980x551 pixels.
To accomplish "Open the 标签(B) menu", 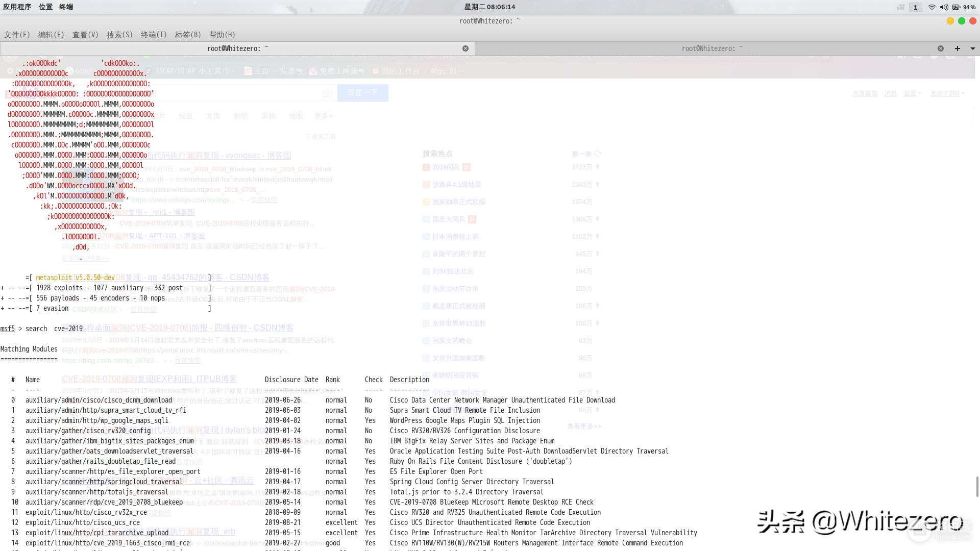I will click(x=188, y=35).
